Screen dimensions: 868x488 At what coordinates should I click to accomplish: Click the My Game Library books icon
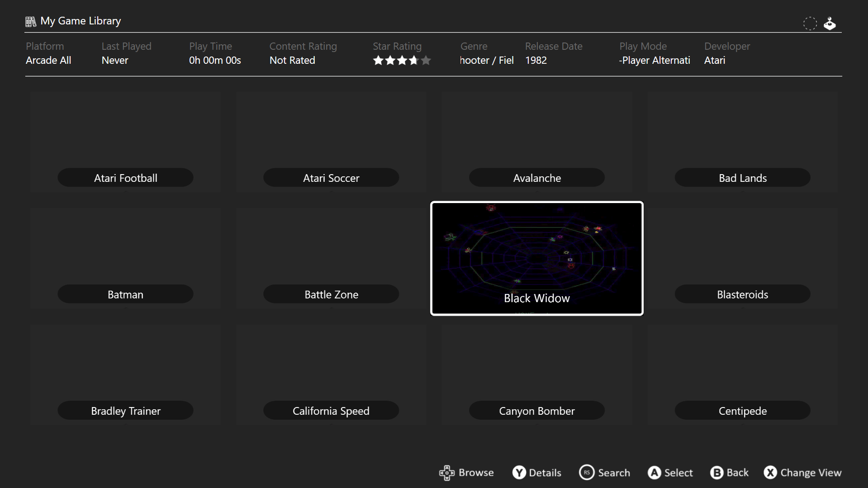[30, 21]
